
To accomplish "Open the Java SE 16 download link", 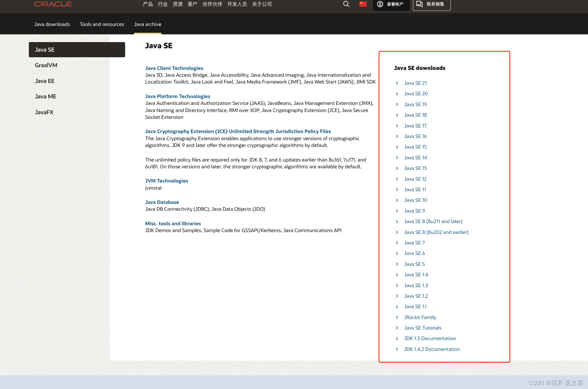I will (415, 136).
